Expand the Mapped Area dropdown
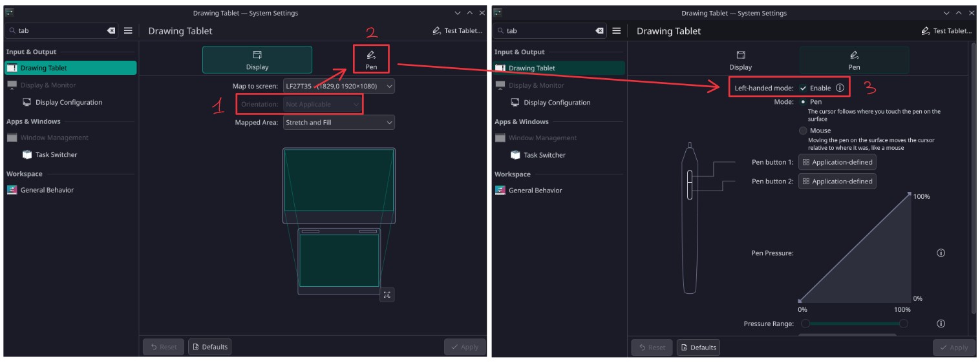The width and height of the screenshot is (980, 363). pyautogui.click(x=339, y=122)
